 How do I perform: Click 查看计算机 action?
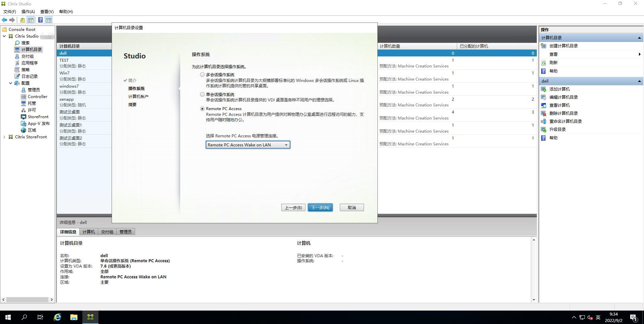(x=559, y=105)
